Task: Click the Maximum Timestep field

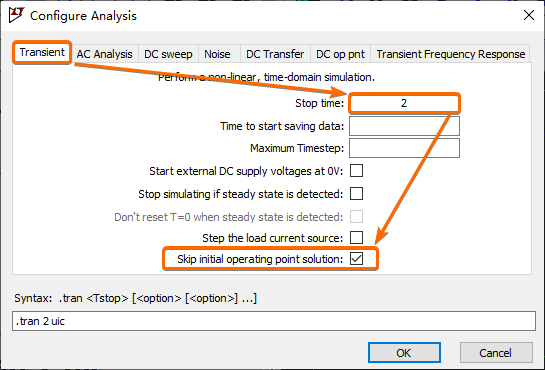Action: [x=404, y=148]
